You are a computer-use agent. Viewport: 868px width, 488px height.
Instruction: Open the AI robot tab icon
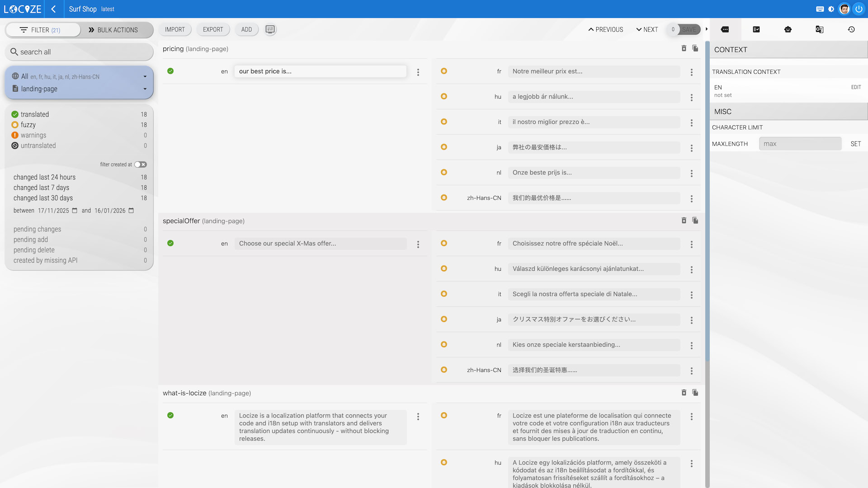[788, 29]
